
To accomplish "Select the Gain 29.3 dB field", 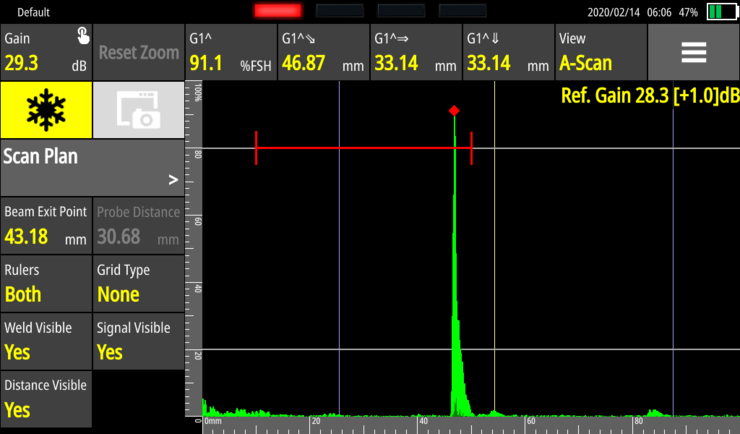I will 46,52.
